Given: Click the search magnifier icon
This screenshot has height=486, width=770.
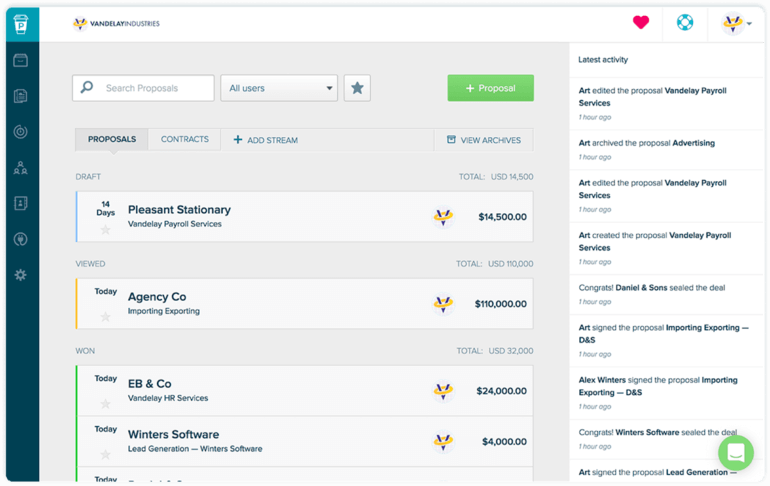Looking at the screenshot, I should pos(87,87).
